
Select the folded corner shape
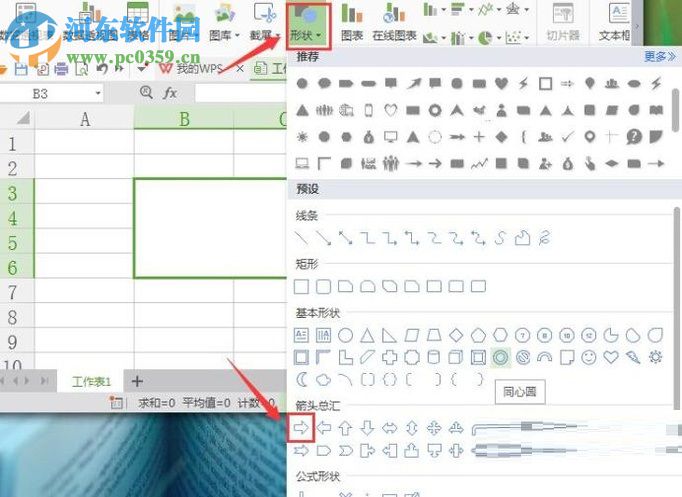click(x=567, y=357)
